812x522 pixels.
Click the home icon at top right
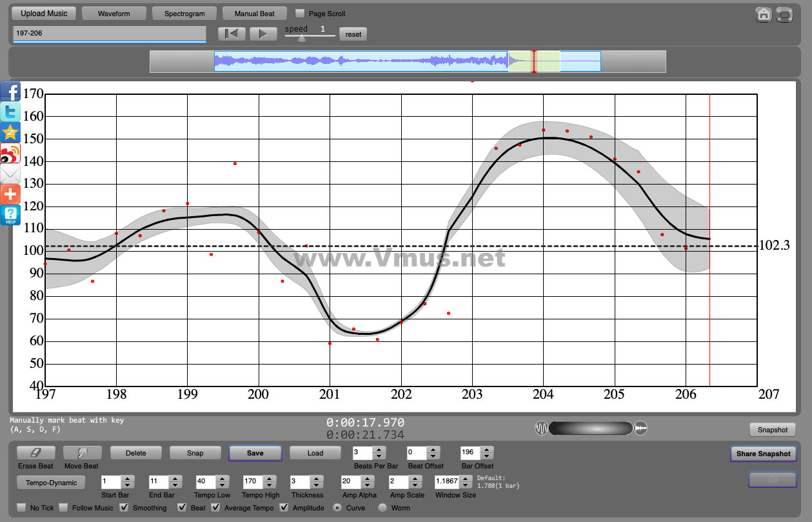tap(764, 14)
